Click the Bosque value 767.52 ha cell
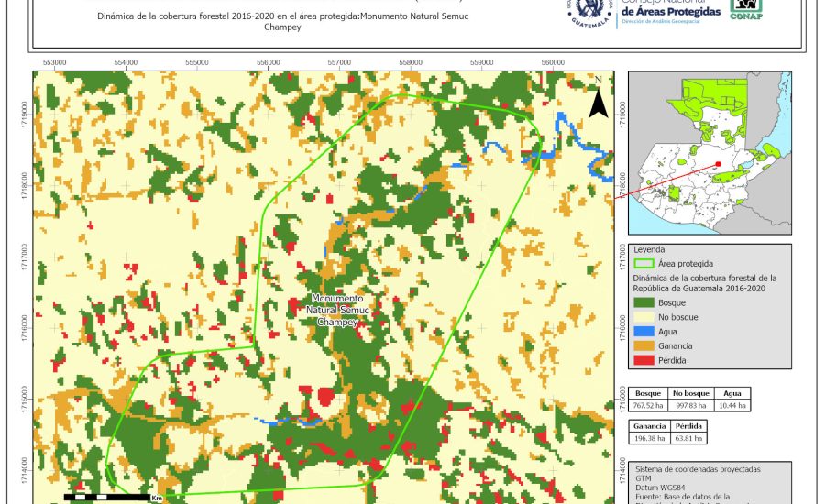This screenshot has height=504, width=825. click(649, 404)
